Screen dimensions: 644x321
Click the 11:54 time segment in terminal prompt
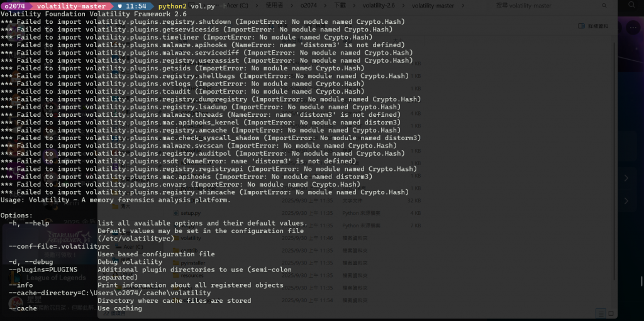tap(132, 6)
